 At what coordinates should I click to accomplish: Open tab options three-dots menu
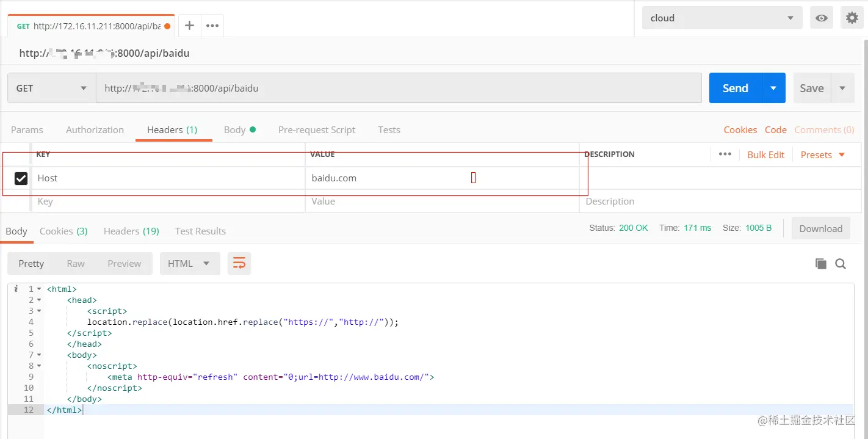pos(212,26)
